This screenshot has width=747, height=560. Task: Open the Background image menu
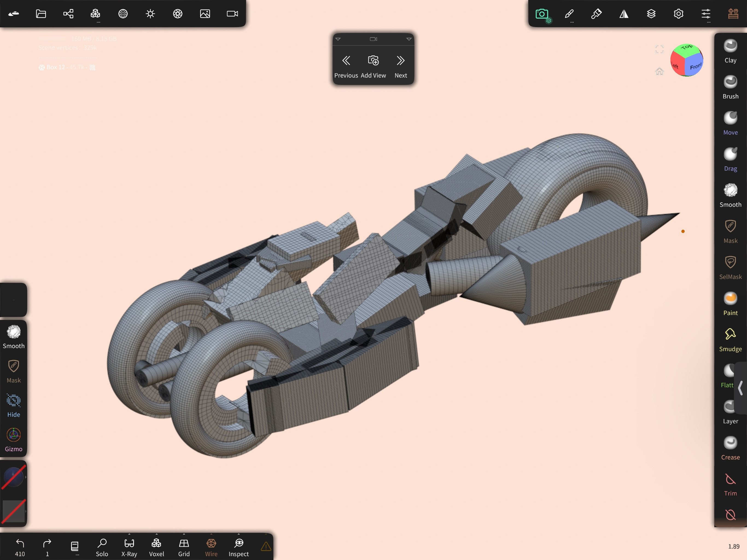click(x=205, y=14)
